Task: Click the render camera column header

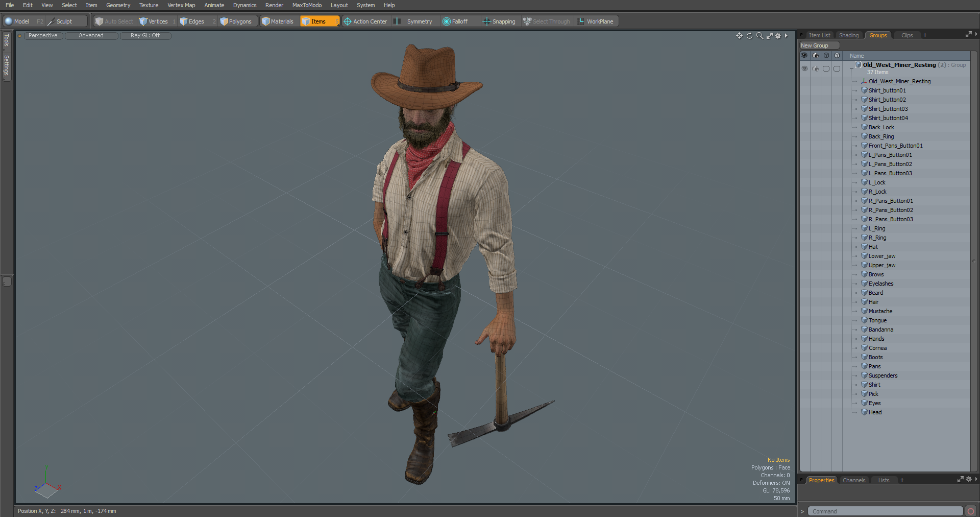Action: pos(816,56)
